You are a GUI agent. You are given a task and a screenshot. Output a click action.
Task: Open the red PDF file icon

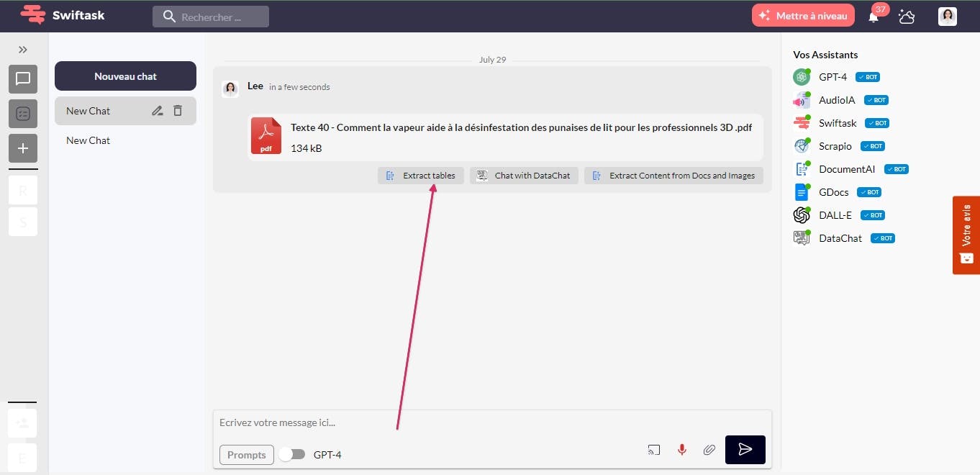(266, 136)
